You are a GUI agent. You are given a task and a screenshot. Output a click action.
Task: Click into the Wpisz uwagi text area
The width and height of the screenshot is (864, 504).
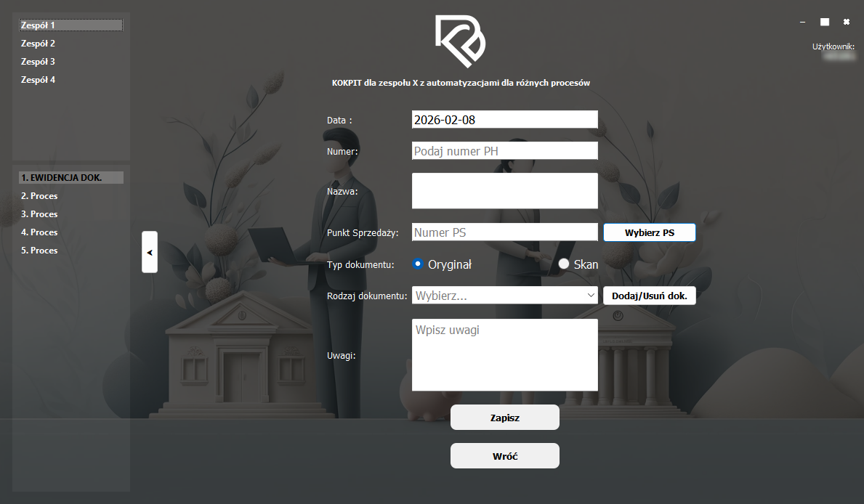coord(505,354)
